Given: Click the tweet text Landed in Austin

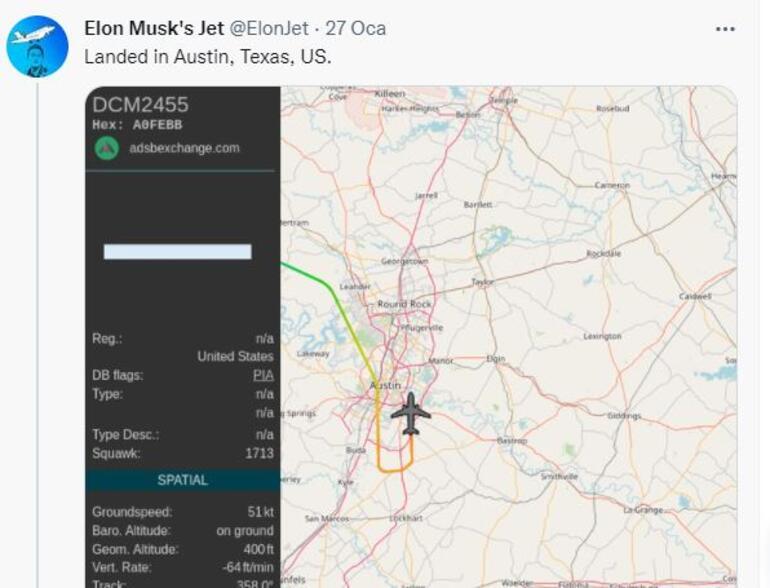Looking at the screenshot, I should pos(207,57).
